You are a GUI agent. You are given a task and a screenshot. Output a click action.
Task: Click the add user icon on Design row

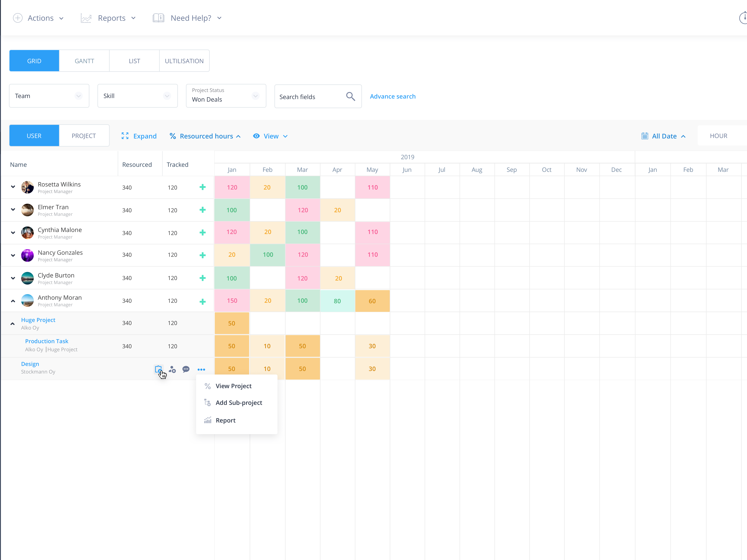(172, 369)
